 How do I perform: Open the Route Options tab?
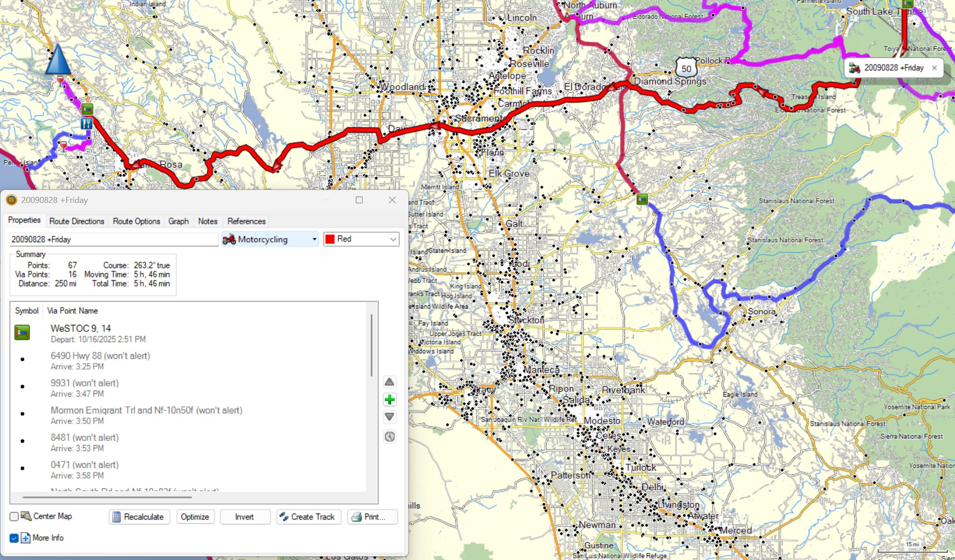coord(136,221)
